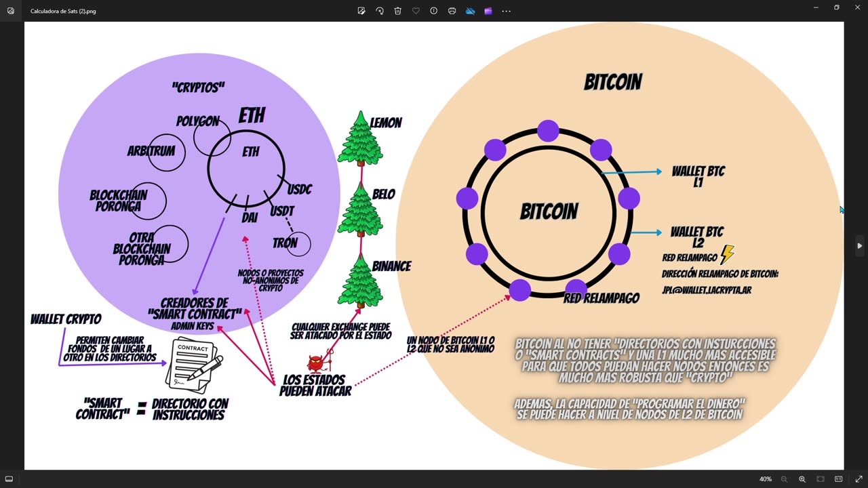Mark the image as favorite with the heart
868x488 pixels.
[416, 11]
